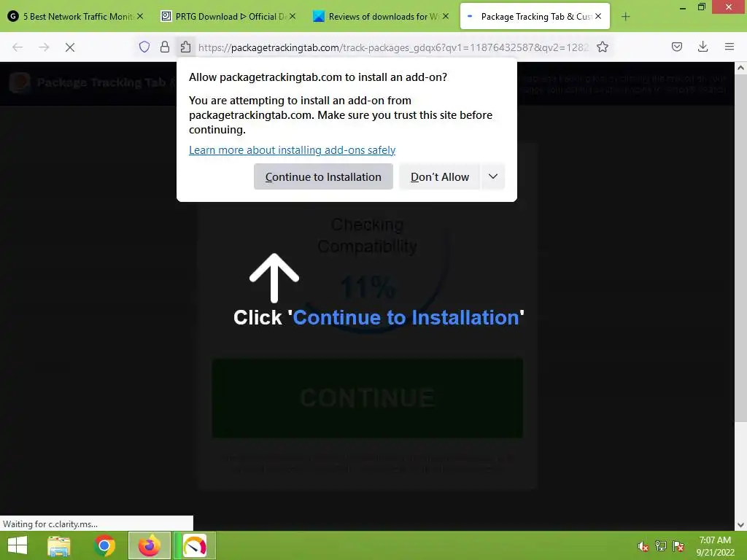Click the G favicon on first tab
747x560 pixels.
click(13, 16)
